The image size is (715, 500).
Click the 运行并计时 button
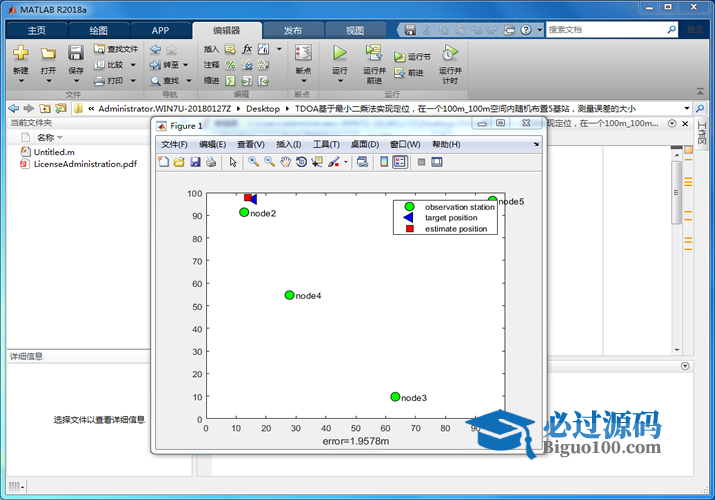pos(450,64)
